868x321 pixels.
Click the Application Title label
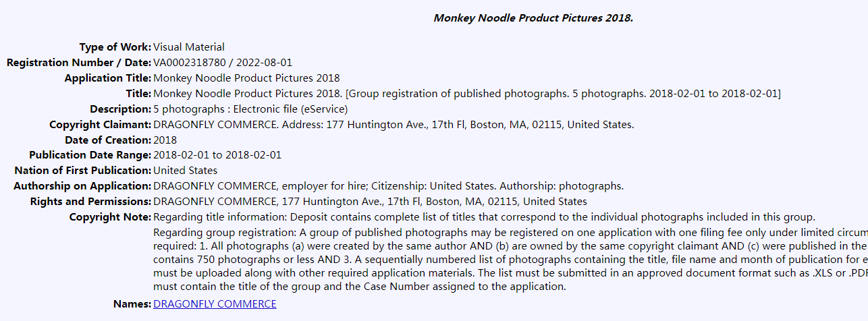pos(108,78)
